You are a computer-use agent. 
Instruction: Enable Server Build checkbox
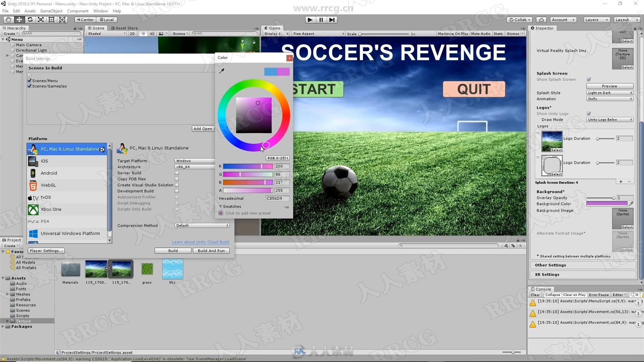[x=177, y=173]
